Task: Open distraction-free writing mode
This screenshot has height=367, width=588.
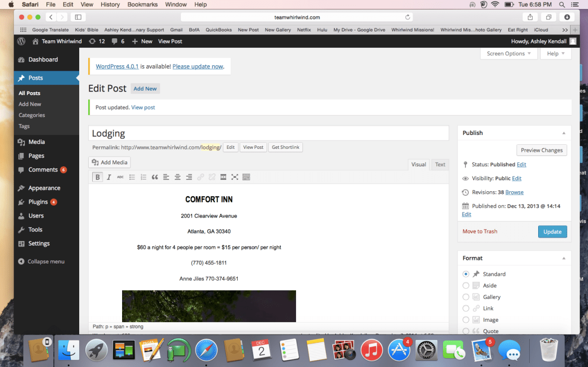Action: pos(235,177)
